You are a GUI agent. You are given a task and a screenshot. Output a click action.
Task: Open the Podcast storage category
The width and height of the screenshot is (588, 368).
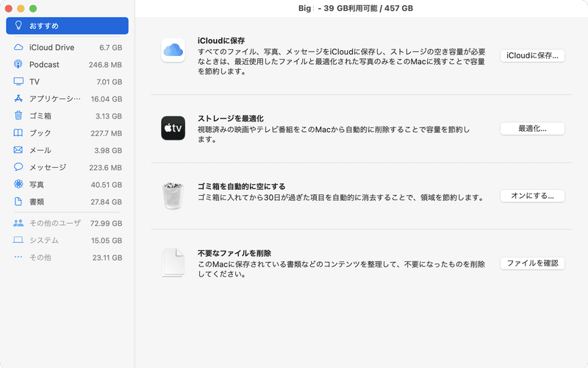(67, 65)
